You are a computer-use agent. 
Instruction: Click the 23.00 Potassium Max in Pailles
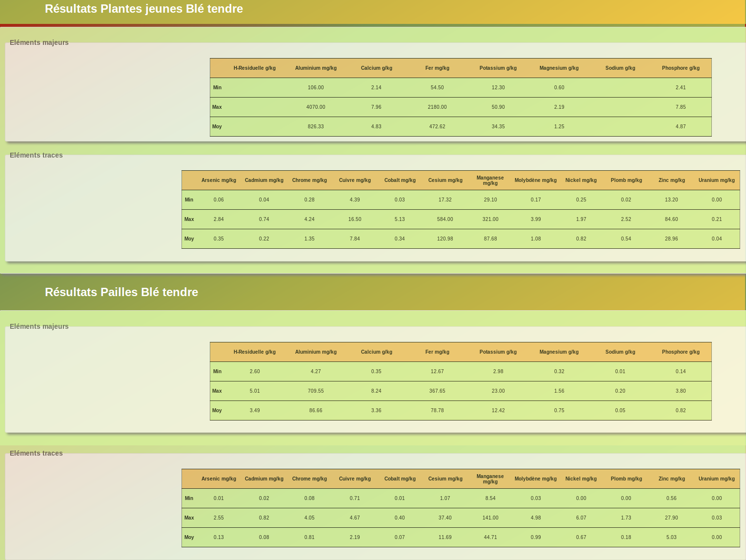(x=498, y=391)
